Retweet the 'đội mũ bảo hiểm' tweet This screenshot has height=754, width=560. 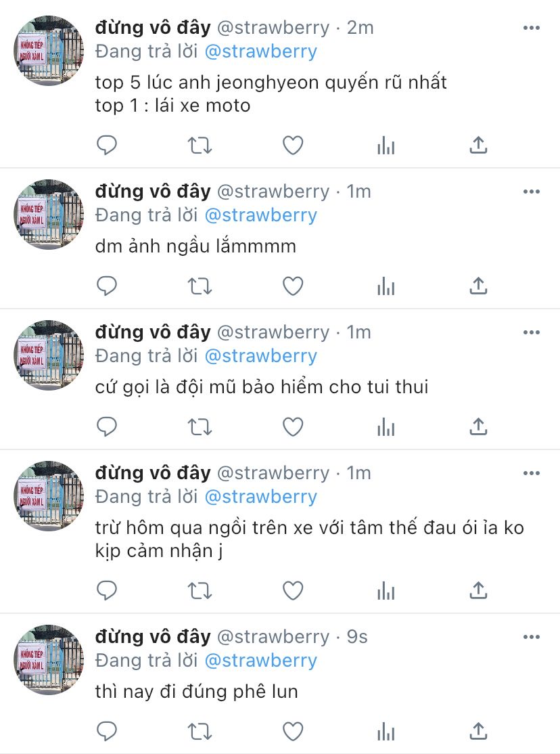click(x=200, y=427)
